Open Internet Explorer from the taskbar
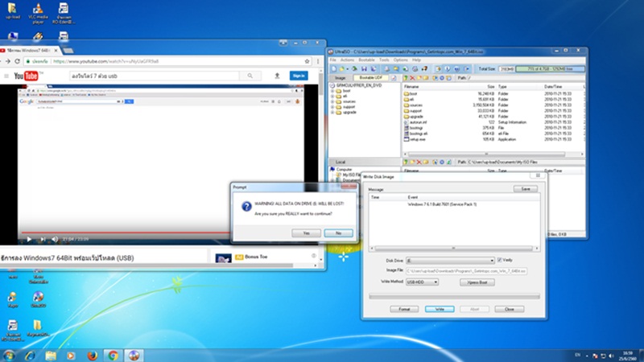 point(30,356)
